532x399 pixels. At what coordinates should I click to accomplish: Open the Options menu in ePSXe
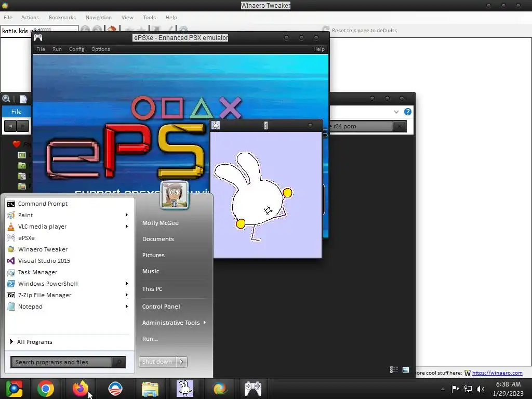(x=101, y=49)
